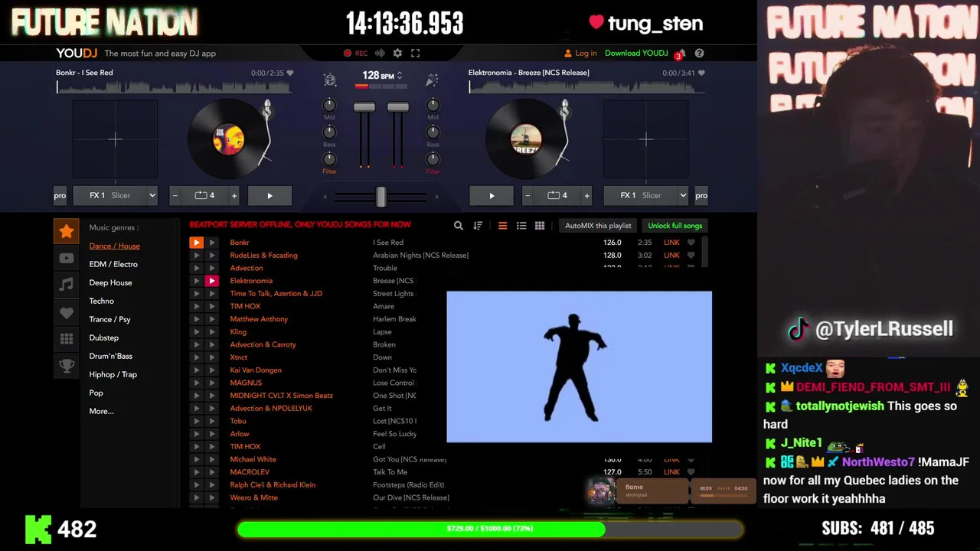Favorite the right deck track heart
The height and width of the screenshot is (551, 980).
(701, 73)
